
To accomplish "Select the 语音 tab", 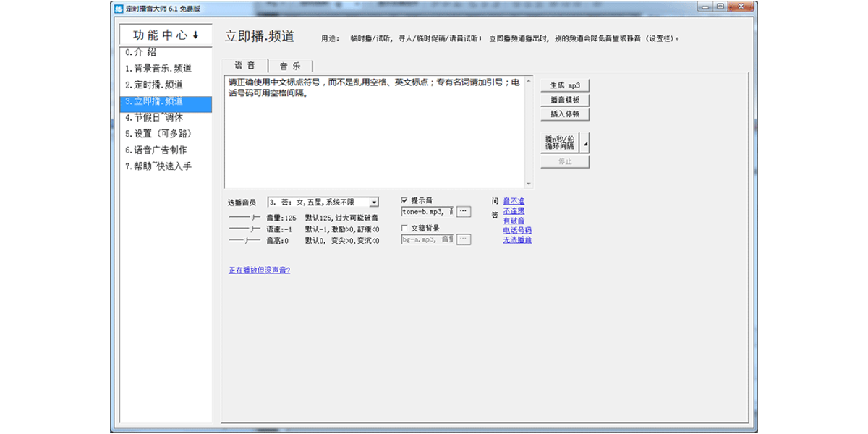I will (x=246, y=64).
